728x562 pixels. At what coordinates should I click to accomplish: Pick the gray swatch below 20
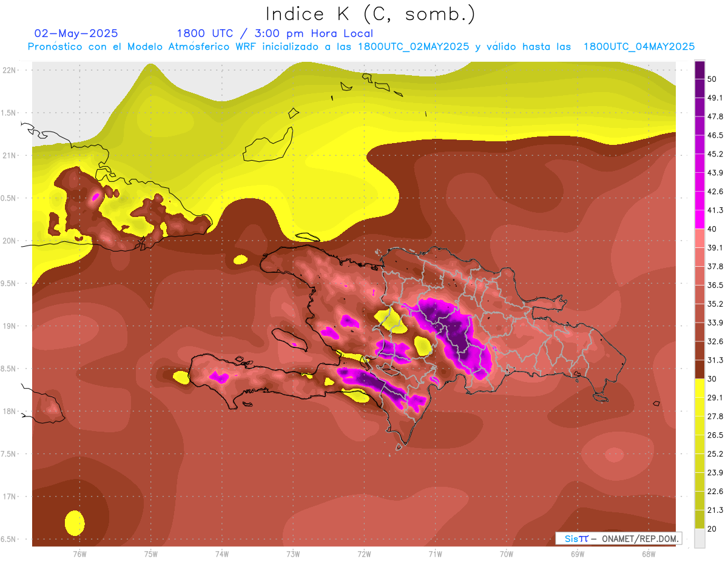[x=699, y=538]
